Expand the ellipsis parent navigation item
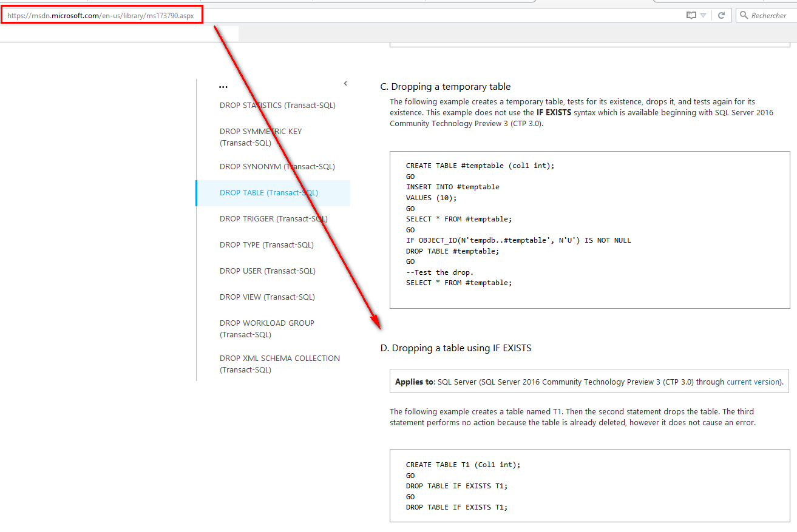The height and width of the screenshot is (532, 797). click(x=223, y=87)
